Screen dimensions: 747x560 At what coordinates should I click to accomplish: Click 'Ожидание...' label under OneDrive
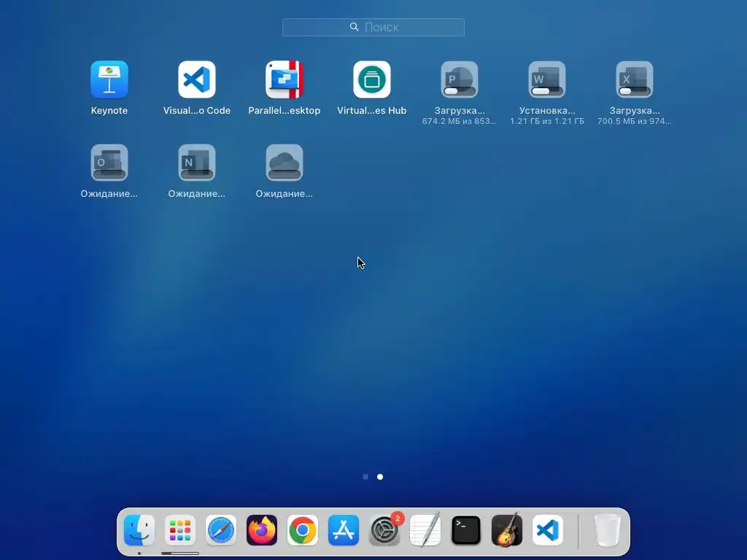[285, 194]
